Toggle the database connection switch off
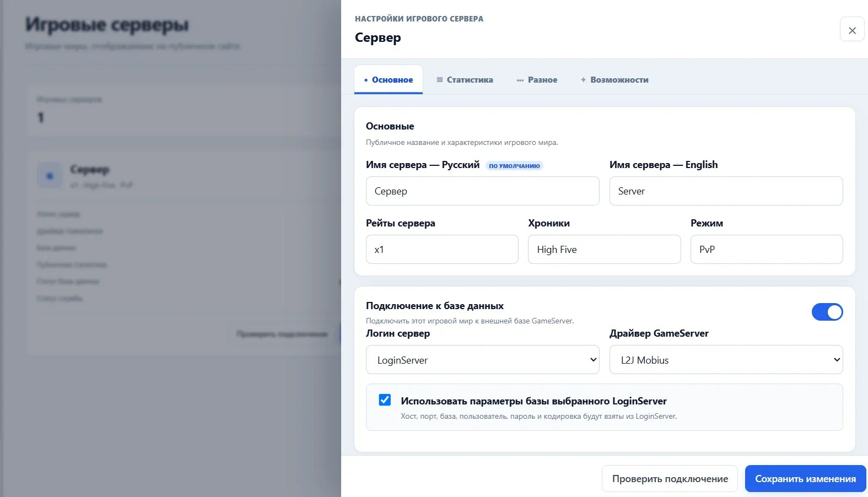The image size is (868, 497). (x=827, y=312)
